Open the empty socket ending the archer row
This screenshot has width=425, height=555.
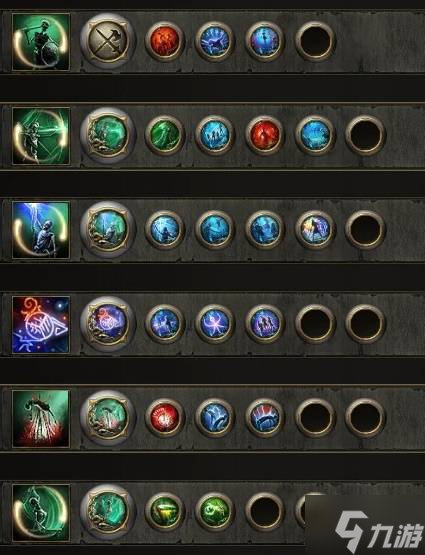coord(365,135)
